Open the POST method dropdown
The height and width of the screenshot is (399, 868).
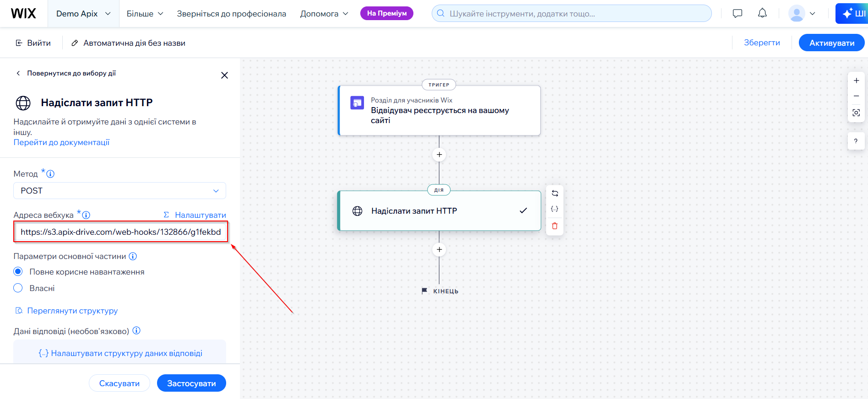click(x=119, y=191)
